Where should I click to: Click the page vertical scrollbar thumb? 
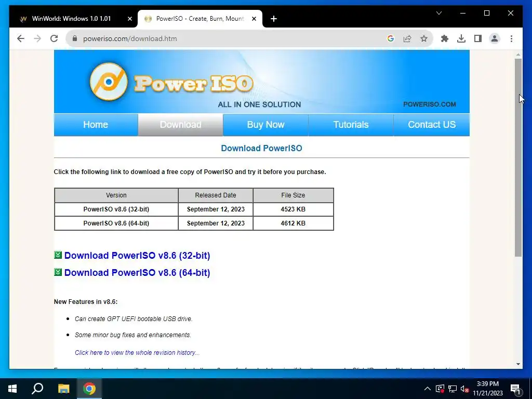tap(518, 157)
